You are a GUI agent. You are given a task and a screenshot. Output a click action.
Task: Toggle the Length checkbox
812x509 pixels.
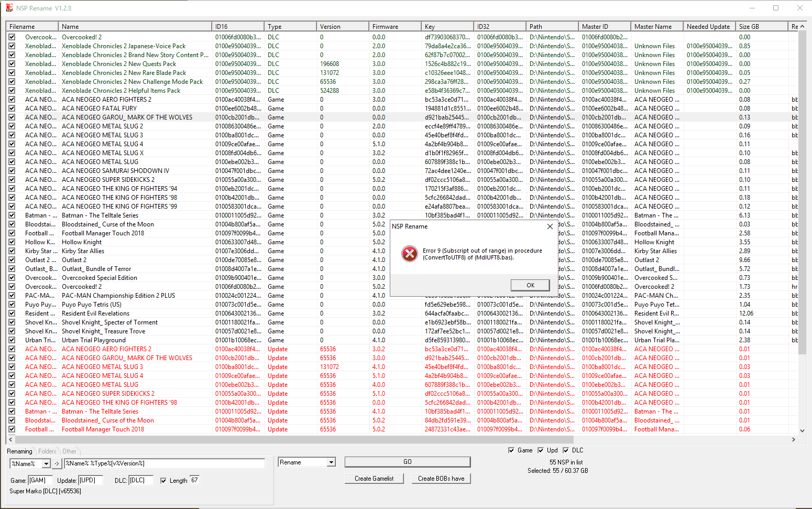pyautogui.click(x=163, y=481)
